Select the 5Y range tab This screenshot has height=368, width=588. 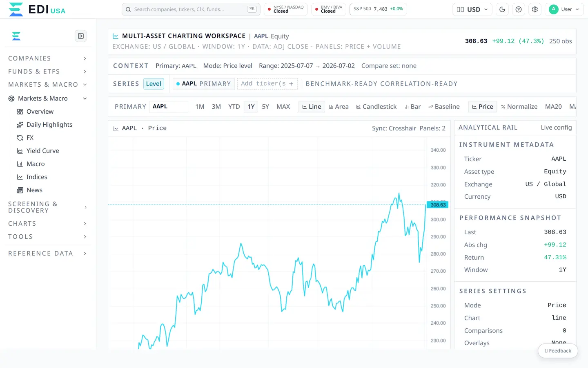[x=265, y=107]
